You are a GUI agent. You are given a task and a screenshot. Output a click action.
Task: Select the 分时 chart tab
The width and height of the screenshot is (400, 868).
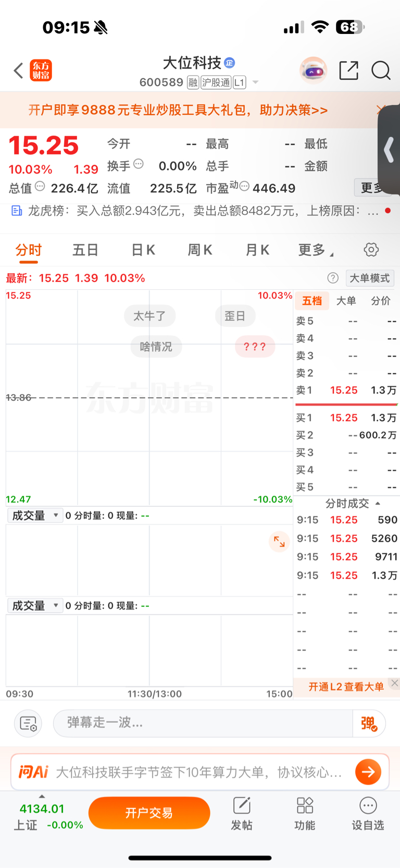pos(28,250)
